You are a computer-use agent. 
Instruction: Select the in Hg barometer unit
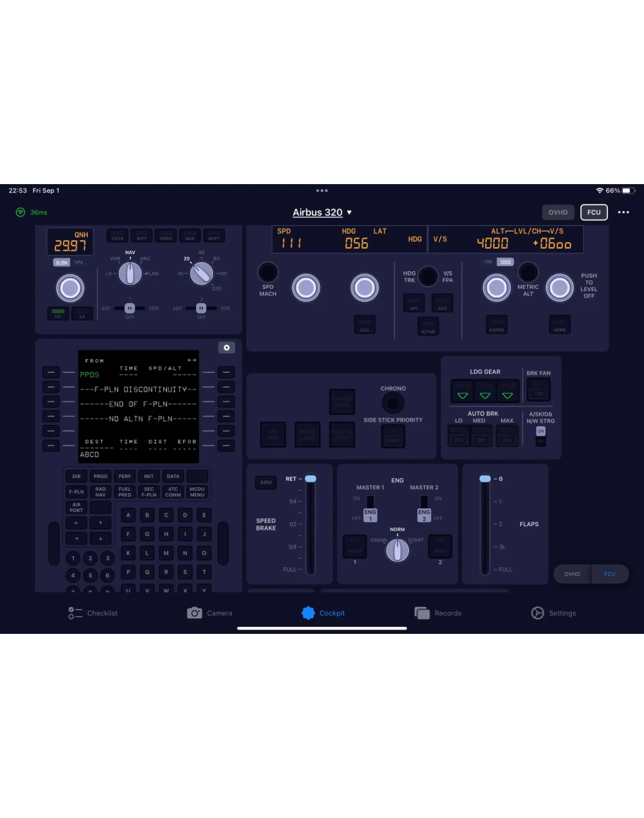click(62, 262)
